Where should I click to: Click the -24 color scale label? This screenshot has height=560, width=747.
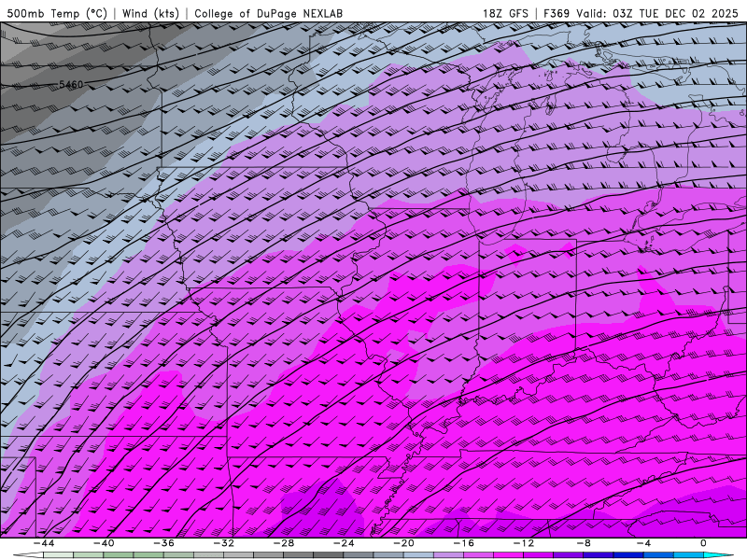[344, 543]
